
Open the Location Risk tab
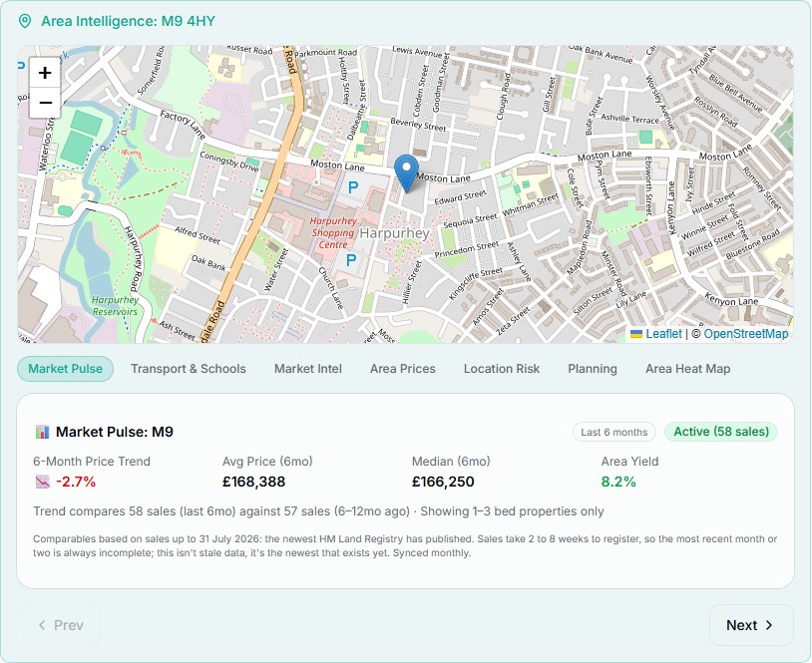502,369
